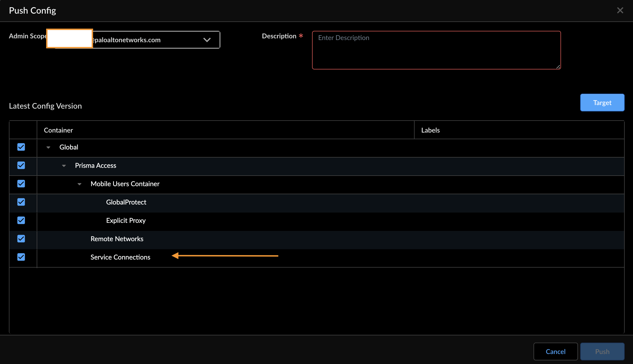This screenshot has width=633, height=364.
Task: Close the Push Config dialog
Action: pyautogui.click(x=620, y=11)
